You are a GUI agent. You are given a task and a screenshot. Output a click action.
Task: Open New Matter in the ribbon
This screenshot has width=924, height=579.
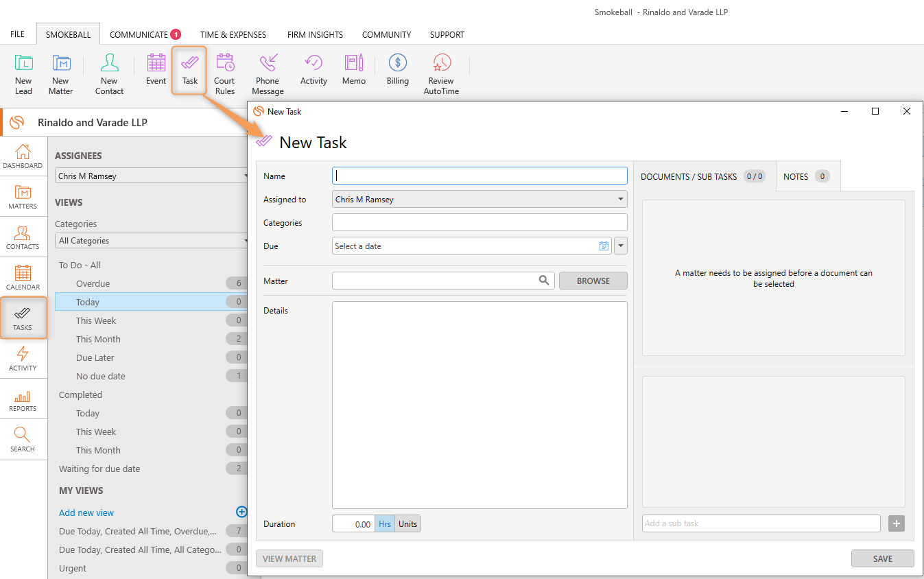(x=60, y=74)
